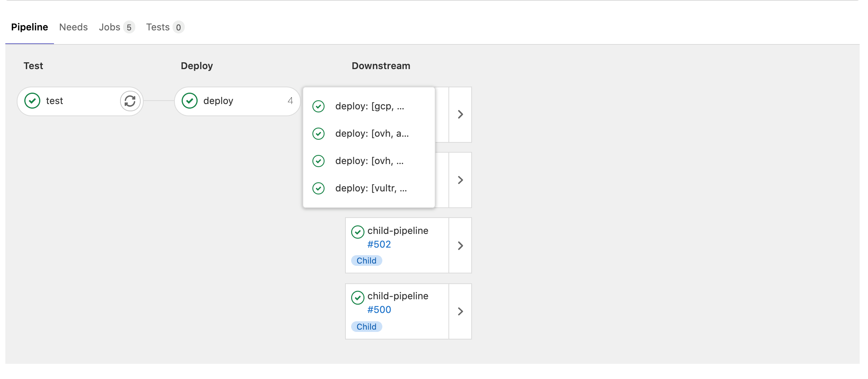Click the status icon beside deploy: [vultr, ...
The width and height of the screenshot is (868, 379).
point(318,188)
